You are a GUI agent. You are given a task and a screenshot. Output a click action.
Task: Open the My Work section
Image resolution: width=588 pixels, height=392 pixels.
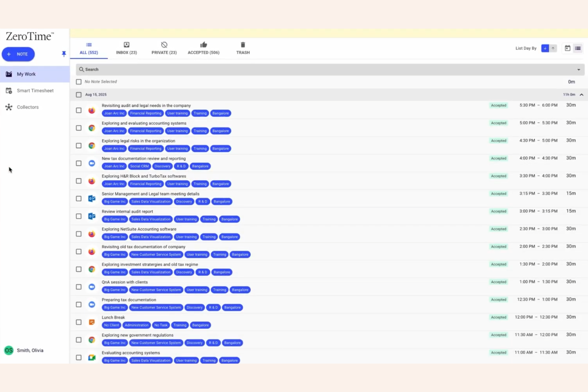click(26, 74)
